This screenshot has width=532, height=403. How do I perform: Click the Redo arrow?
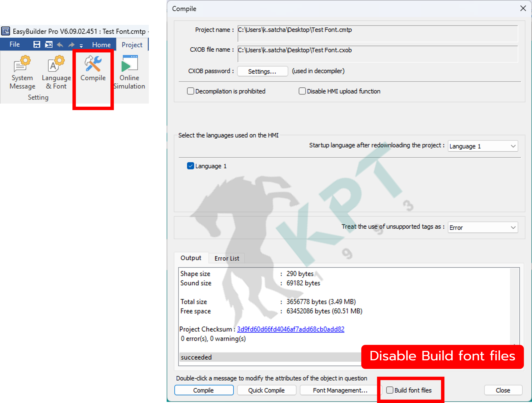coord(71,45)
